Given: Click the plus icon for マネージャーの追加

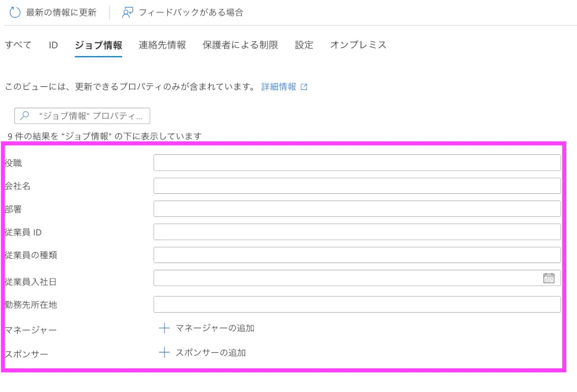Looking at the screenshot, I should click(x=164, y=329).
